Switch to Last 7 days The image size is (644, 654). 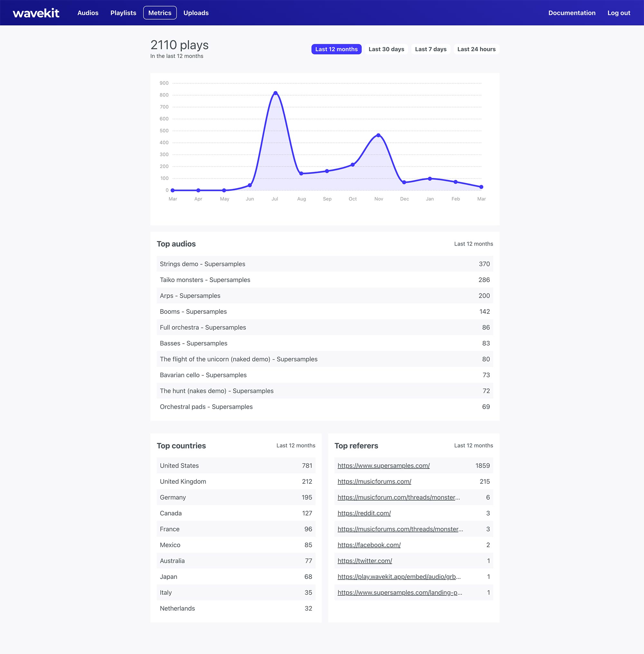(x=430, y=49)
